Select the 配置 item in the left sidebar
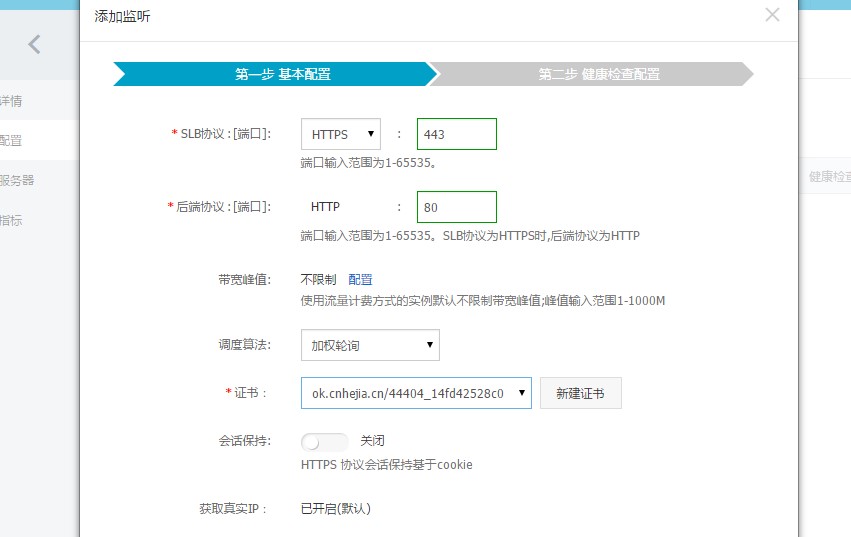 [12, 141]
